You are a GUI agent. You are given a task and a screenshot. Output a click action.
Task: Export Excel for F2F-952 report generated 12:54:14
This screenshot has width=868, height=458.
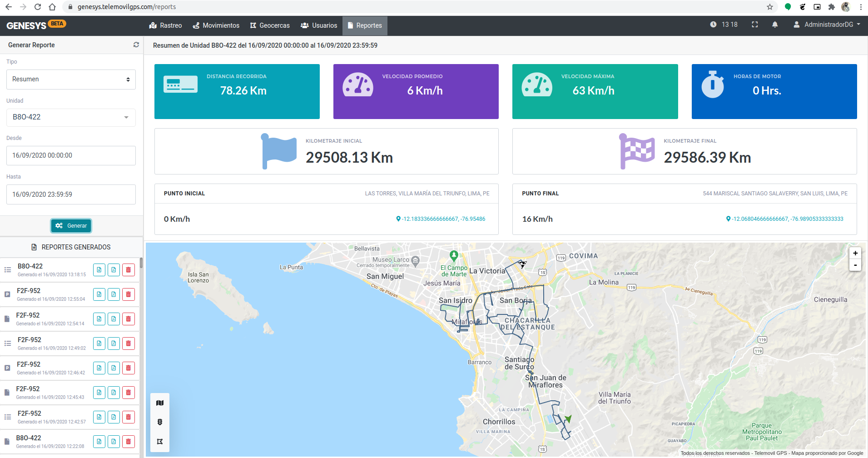[99, 319]
